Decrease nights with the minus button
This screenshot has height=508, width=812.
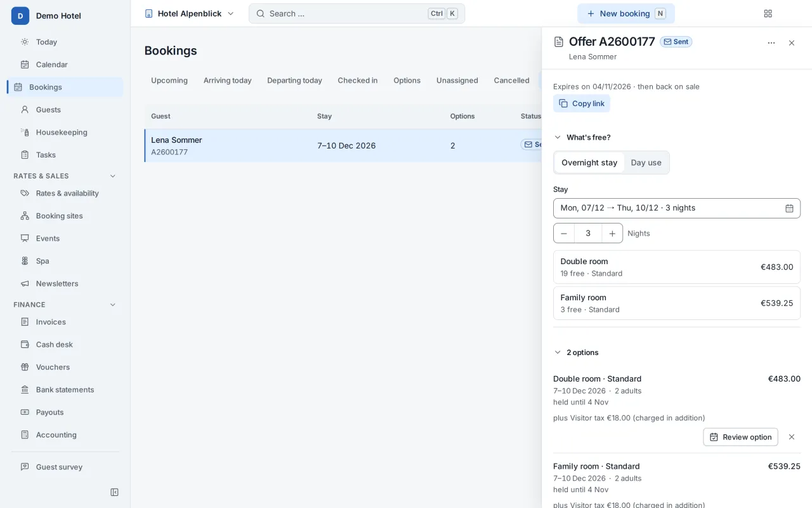point(564,233)
